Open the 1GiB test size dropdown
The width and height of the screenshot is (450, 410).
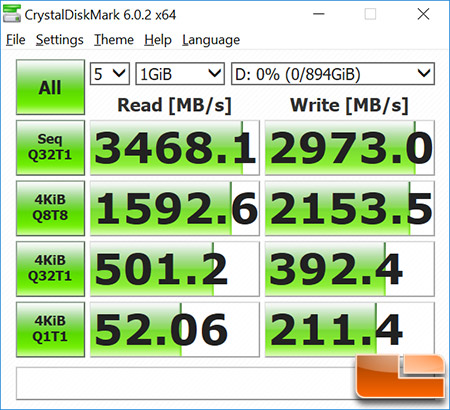point(180,74)
